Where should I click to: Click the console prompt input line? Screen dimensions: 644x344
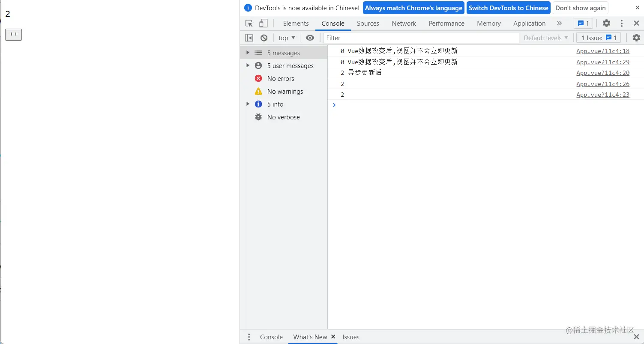coord(485,105)
